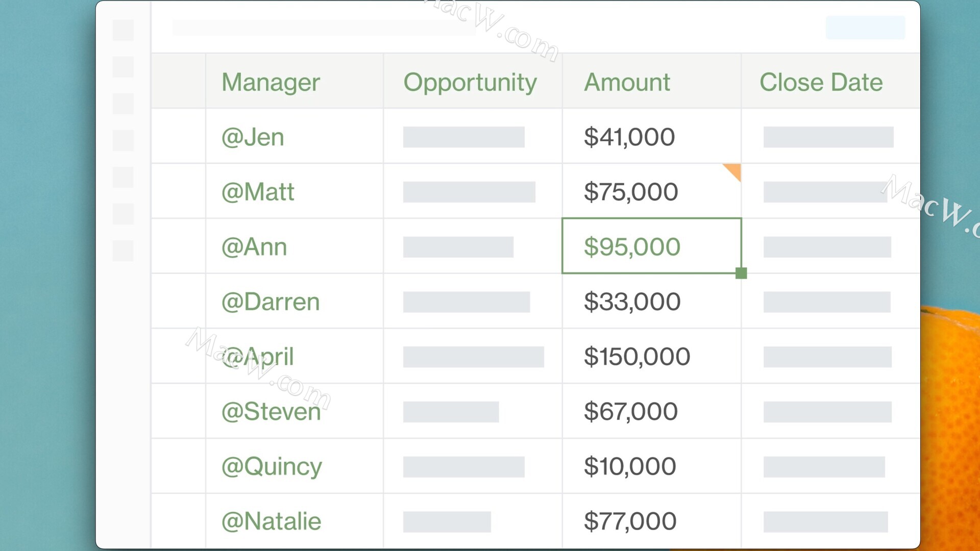Click the Opportunity column header

(x=470, y=82)
